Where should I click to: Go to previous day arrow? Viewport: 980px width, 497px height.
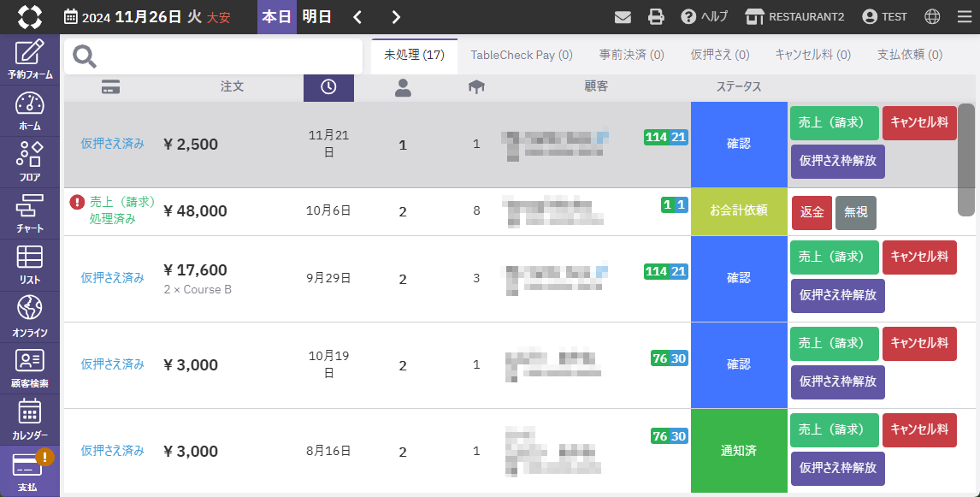point(357,17)
